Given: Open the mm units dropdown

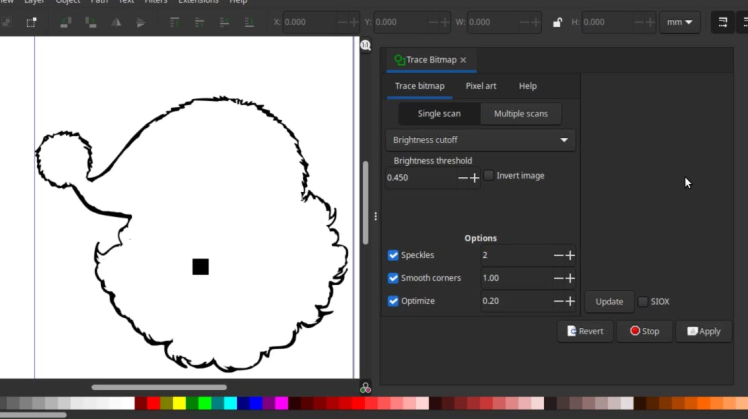Looking at the screenshot, I should point(680,22).
